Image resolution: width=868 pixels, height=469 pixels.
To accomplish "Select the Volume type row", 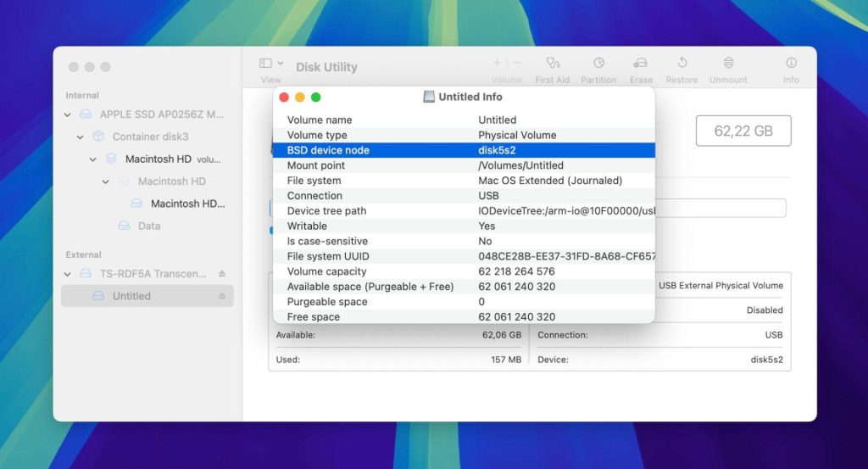I will (x=464, y=135).
